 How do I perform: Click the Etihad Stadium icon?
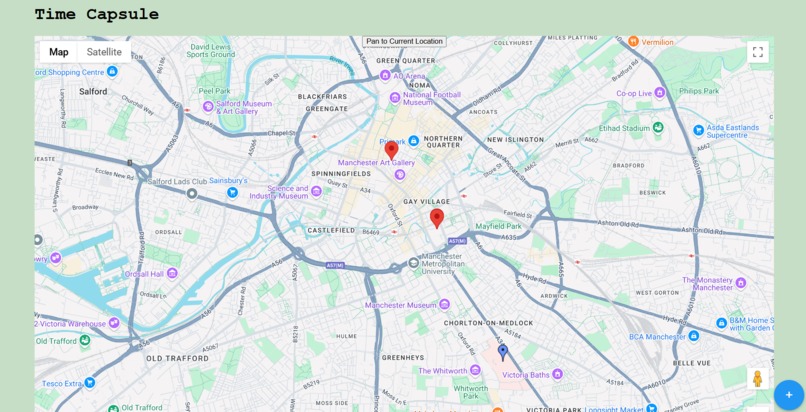(657, 127)
